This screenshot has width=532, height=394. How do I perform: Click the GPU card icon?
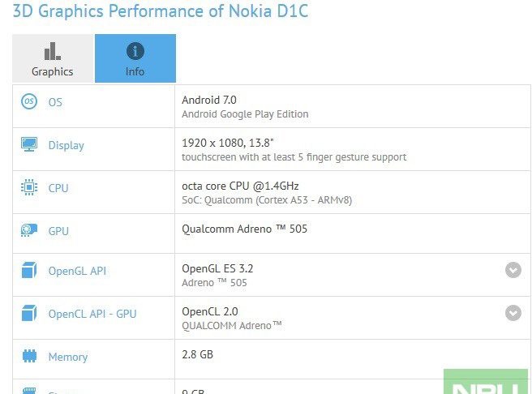29,231
